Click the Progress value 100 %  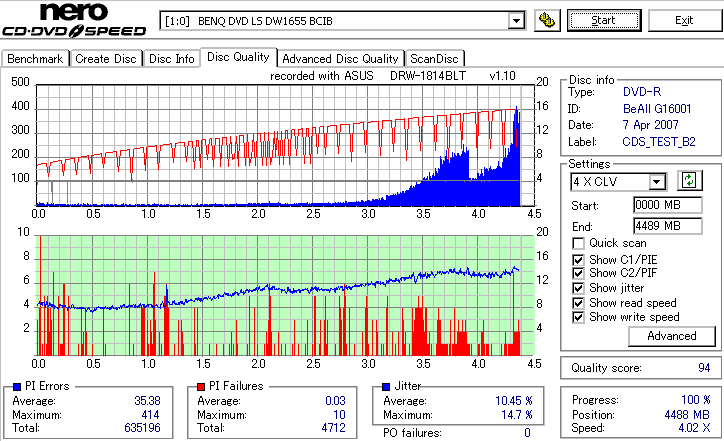point(696,400)
